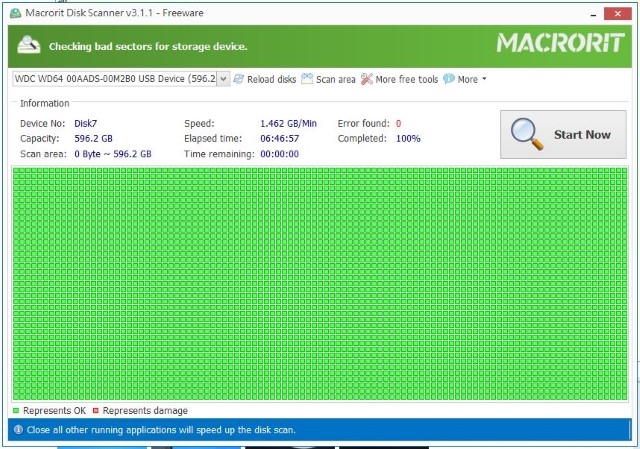Screen dimensions: 640x449
Task: Click the MACRORIT logo
Action: (560, 43)
